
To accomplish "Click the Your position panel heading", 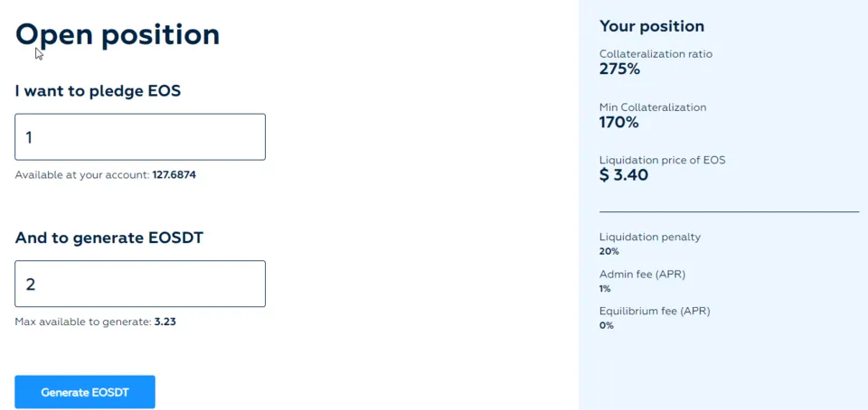I will (651, 26).
